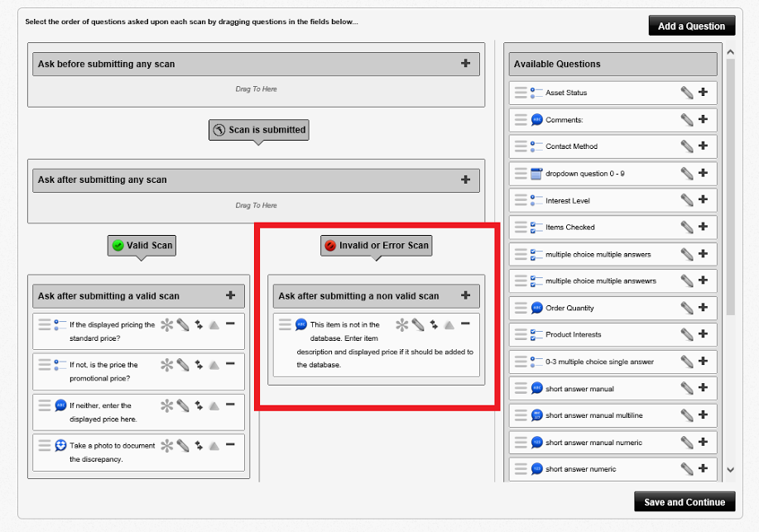Toggle required asterisk on 'If neither, enter the' question

166,405
